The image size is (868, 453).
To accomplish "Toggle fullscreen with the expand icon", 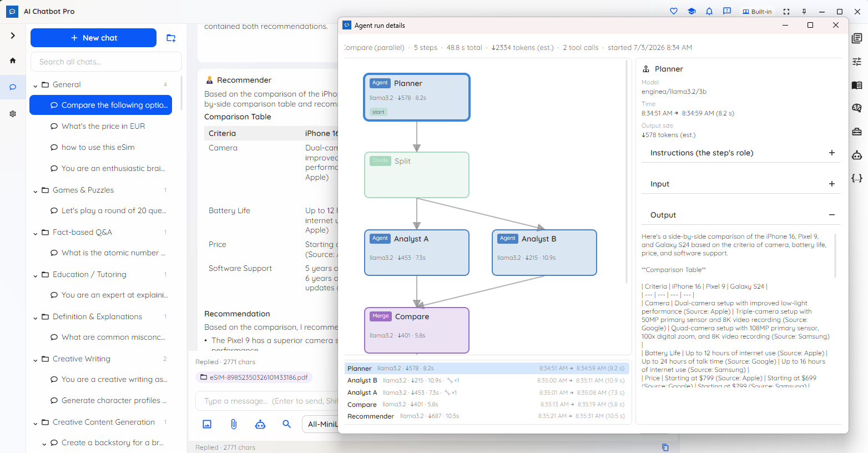I will (x=786, y=12).
